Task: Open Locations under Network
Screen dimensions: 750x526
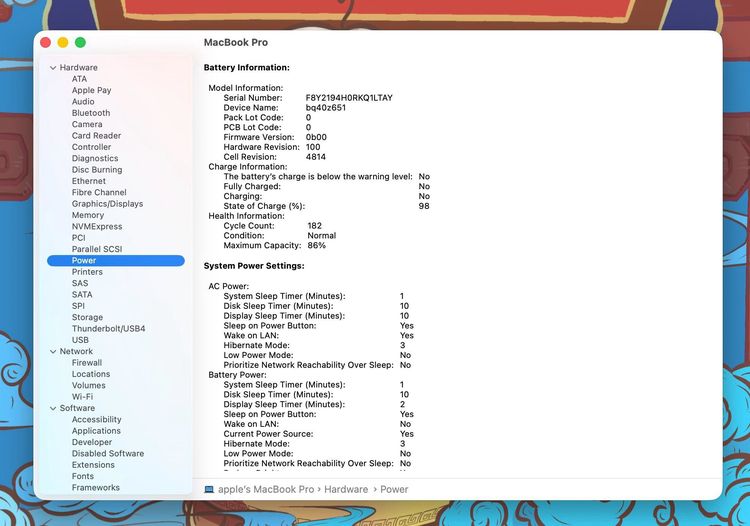Action: (x=91, y=374)
